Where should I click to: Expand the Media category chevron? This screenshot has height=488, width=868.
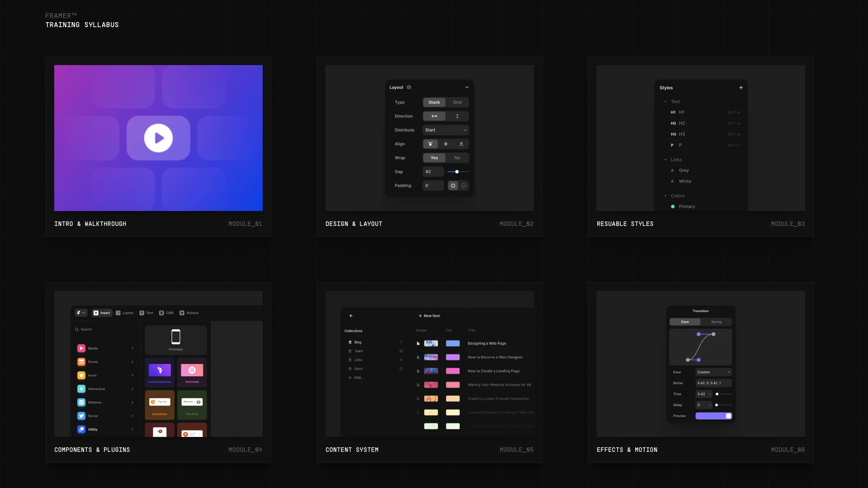pos(132,348)
